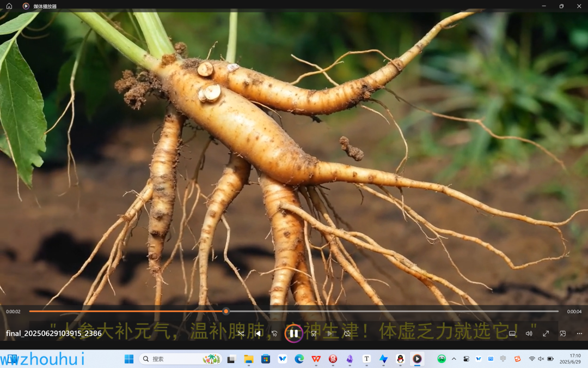Viewport: 588px width, 368px height.
Task: Go to Media Player home
Action: [x=9, y=6]
